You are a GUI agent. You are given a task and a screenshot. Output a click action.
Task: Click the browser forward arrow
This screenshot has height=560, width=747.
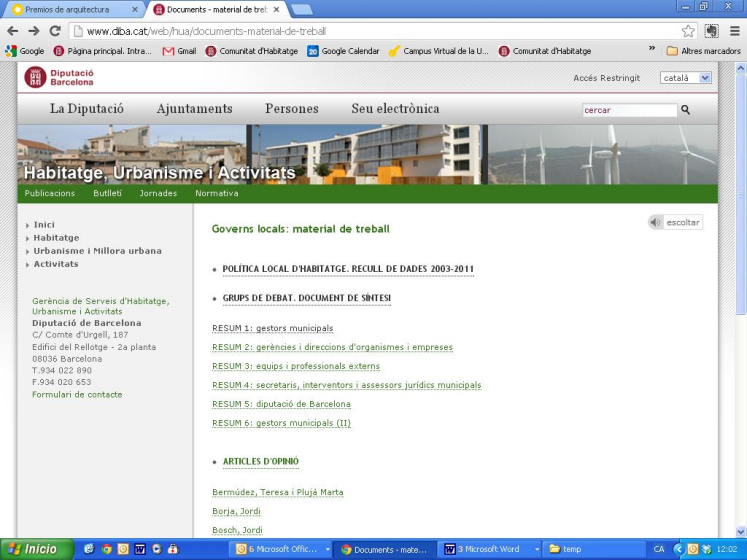point(34,31)
